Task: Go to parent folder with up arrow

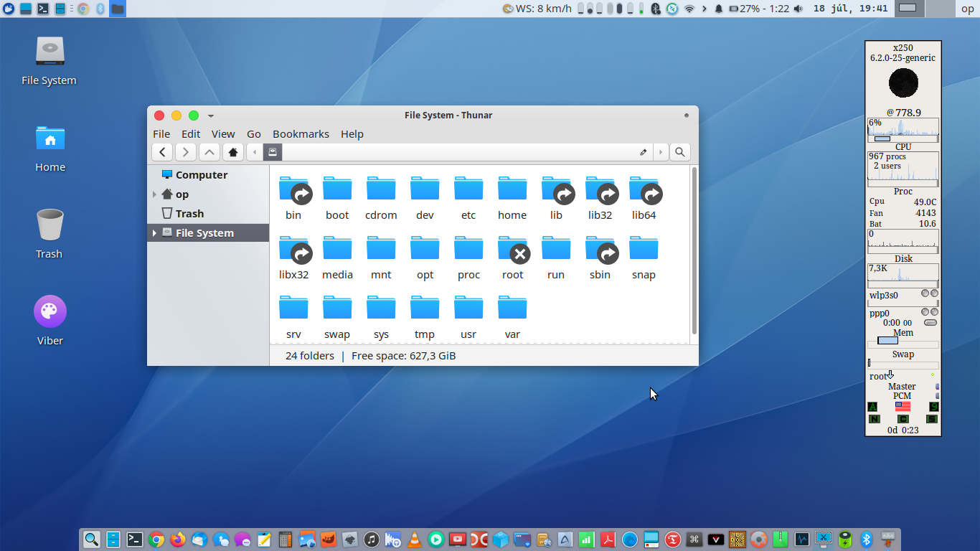Action: [209, 152]
